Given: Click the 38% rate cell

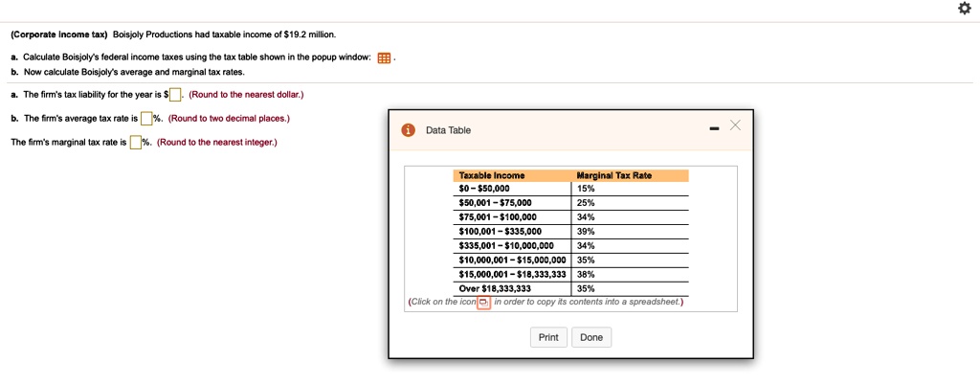Looking at the screenshot, I should [630, 274].
